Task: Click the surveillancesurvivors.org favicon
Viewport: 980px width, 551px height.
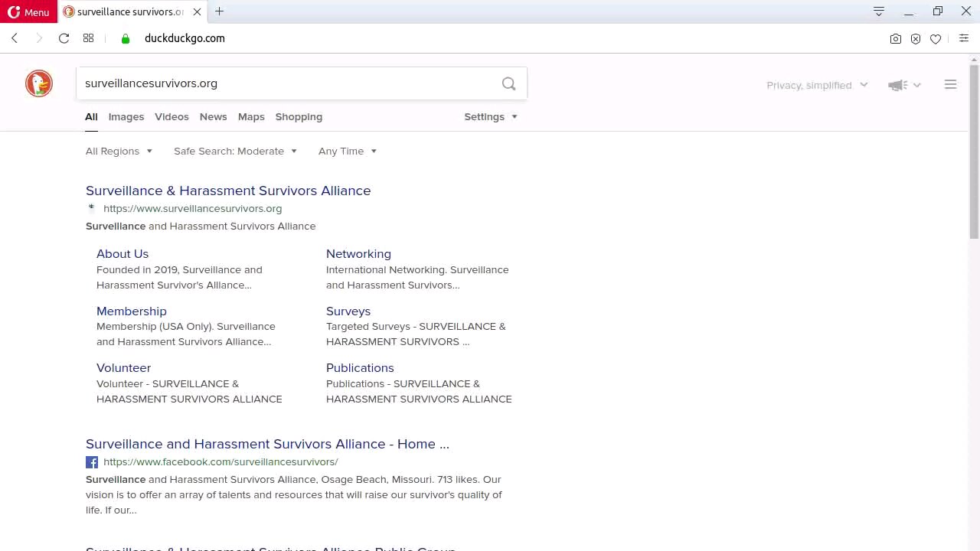Action: 92,207
